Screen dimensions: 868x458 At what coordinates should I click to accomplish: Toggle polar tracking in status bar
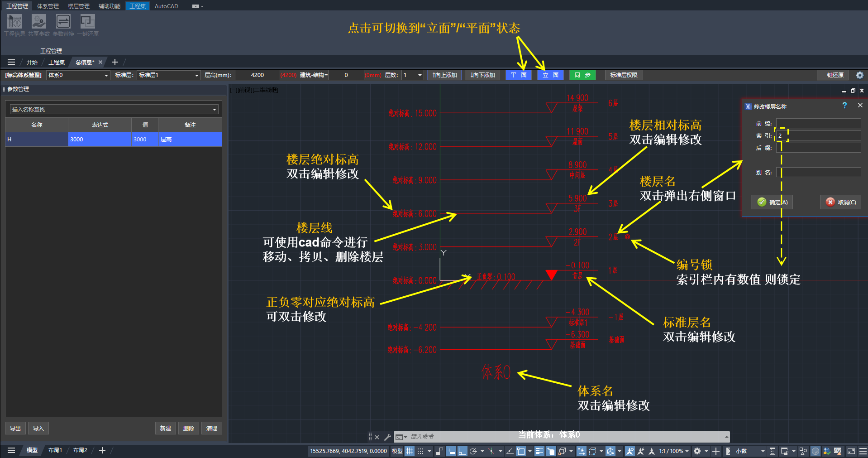(473, 451)
